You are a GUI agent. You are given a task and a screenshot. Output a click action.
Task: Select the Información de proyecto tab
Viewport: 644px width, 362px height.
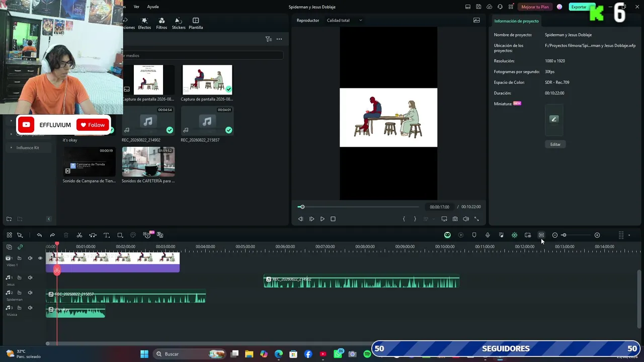(x=516, y=21)
